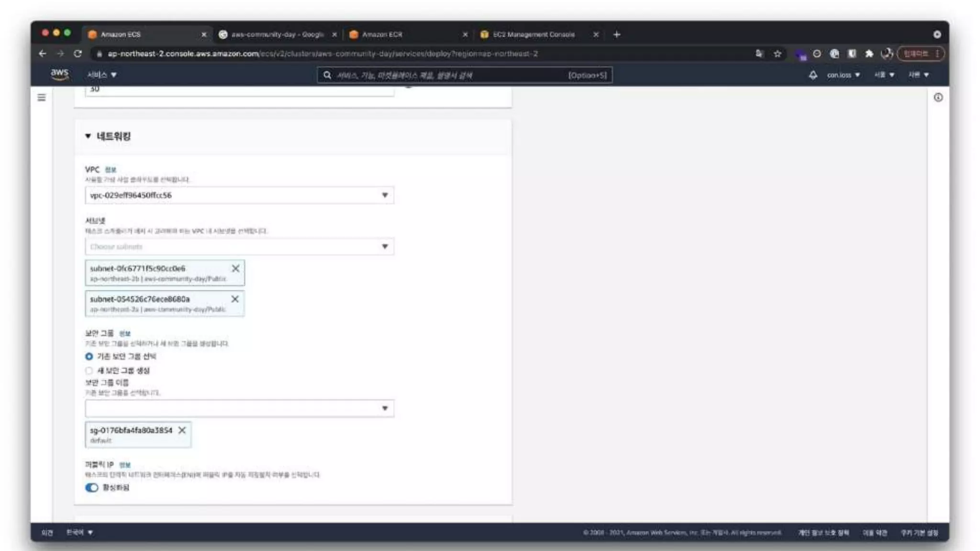Remove security group sg-0176bfa4fa80a3854
Screen dimensions: 980x551
coord(182,430)
